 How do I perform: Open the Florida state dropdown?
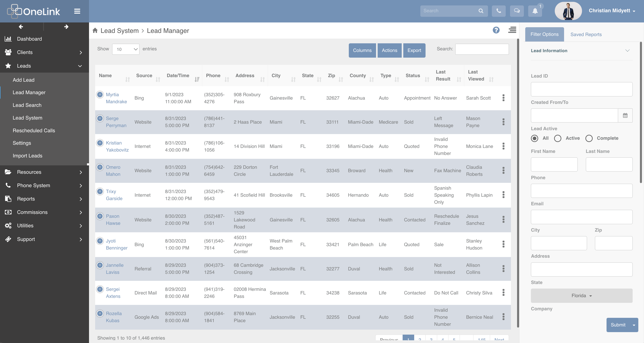(x=581, y=296)
